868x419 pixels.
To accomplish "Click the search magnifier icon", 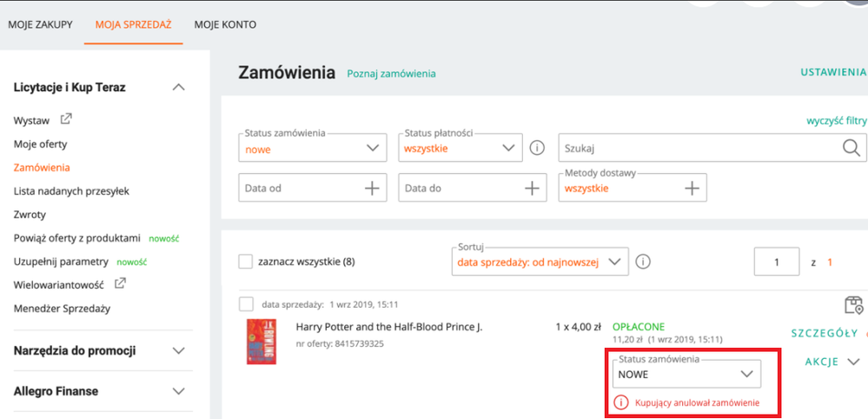I will pyautogui.click(x=851, y=148).
